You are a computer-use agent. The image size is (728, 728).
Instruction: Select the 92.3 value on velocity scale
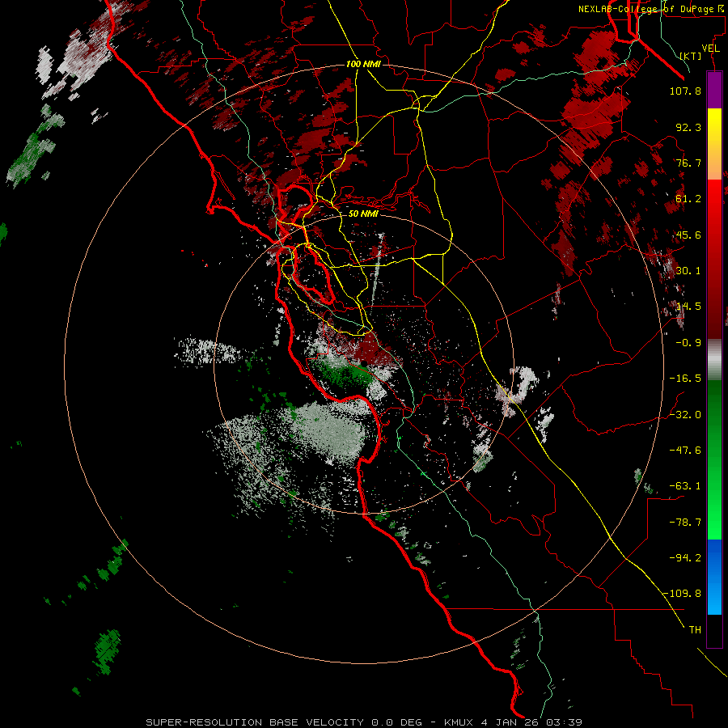pyautogui.click(x=688, y=127)
